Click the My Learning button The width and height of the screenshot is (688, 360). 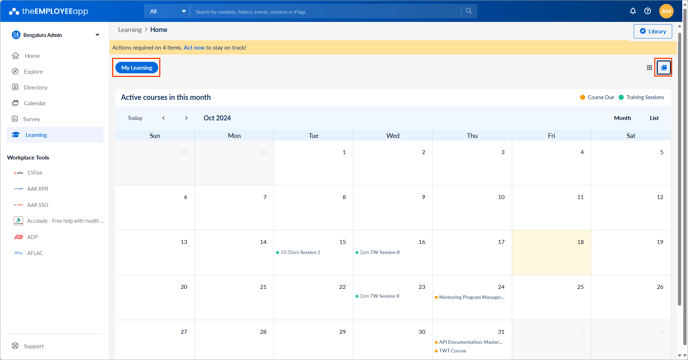(136, 68)
